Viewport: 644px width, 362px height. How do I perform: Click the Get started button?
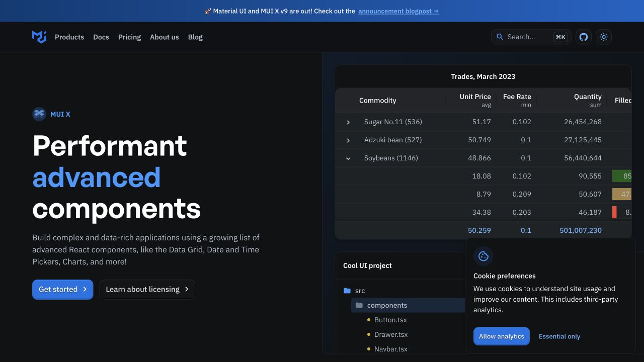click(63, 289)
